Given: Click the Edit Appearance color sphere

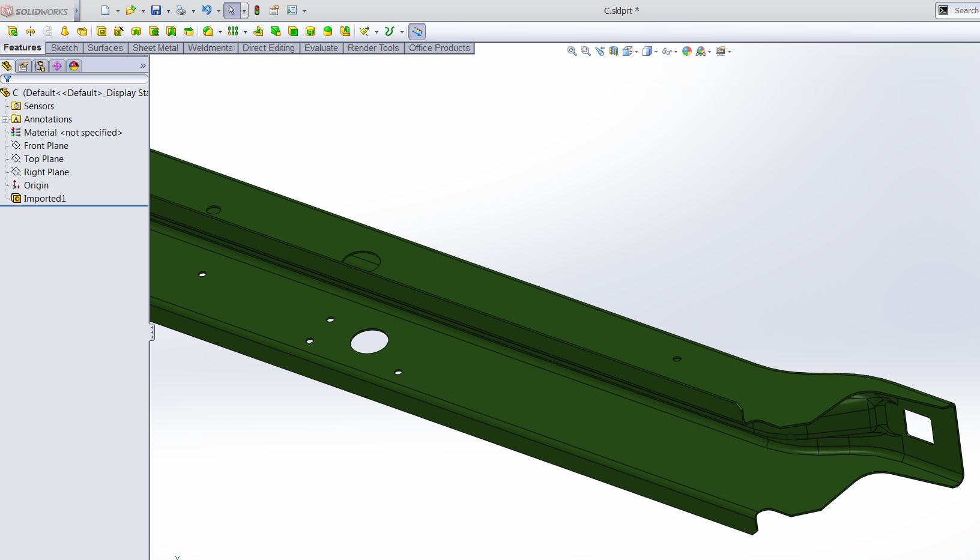Looking at the screenshot, I should [687, 52].
